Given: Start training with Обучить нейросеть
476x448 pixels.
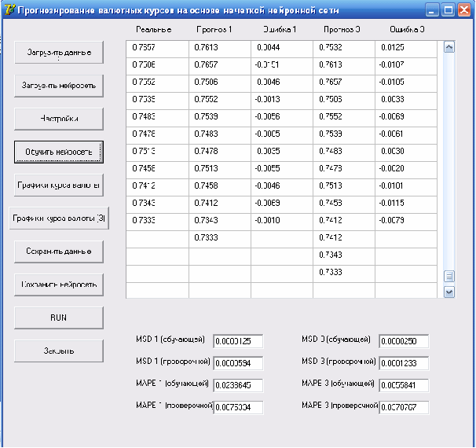Looking at the screenshot, I should [59, 152].
